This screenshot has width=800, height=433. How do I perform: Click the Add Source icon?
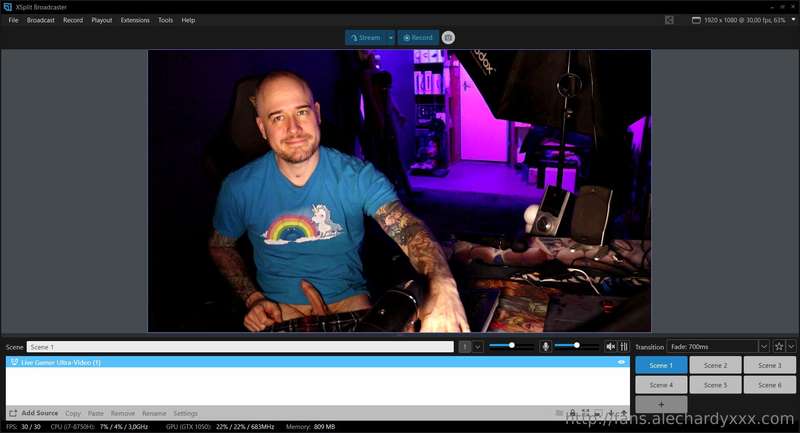(13, 413)
